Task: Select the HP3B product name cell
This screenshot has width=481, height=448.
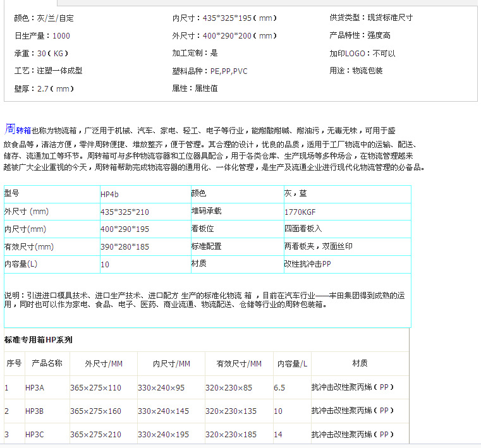Action: [x=47, y=411]
